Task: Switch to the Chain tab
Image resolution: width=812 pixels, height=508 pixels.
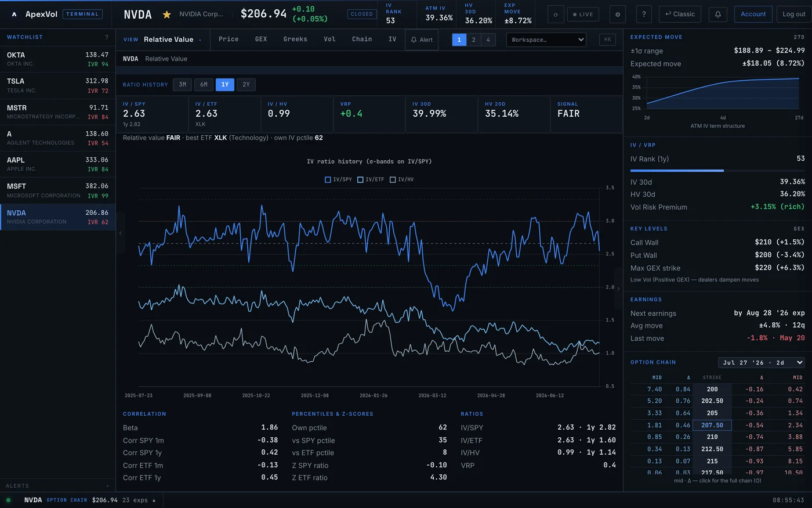Action: (362, 39)
